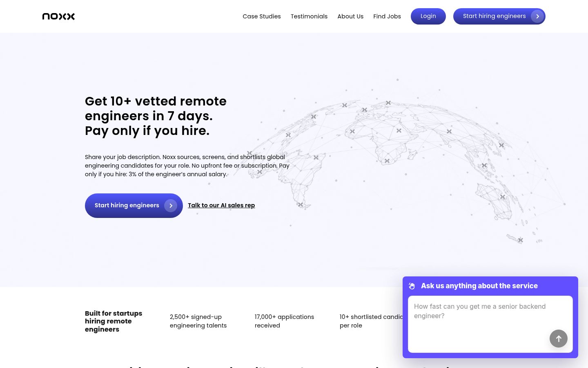
Task: Click the Ask us anything about the service header
Action: tap(479, 286)
